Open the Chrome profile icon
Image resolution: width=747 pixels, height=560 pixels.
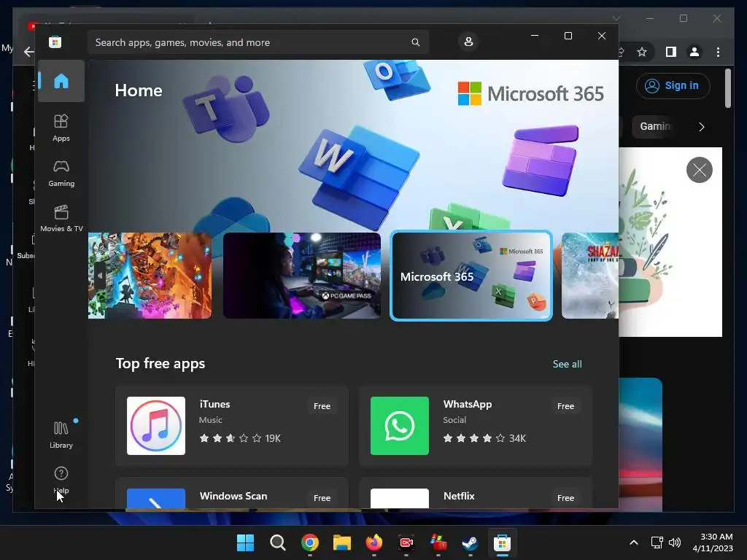point(694,52)
